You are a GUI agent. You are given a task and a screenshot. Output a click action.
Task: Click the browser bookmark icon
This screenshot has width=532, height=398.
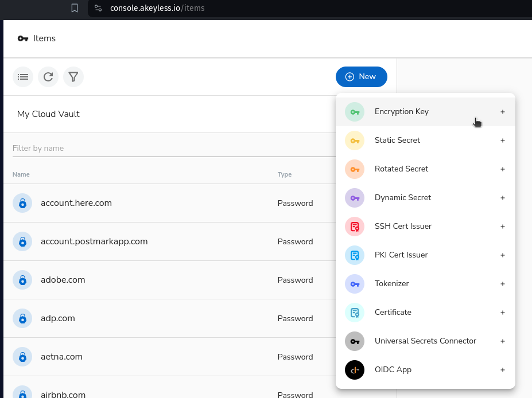75,8
